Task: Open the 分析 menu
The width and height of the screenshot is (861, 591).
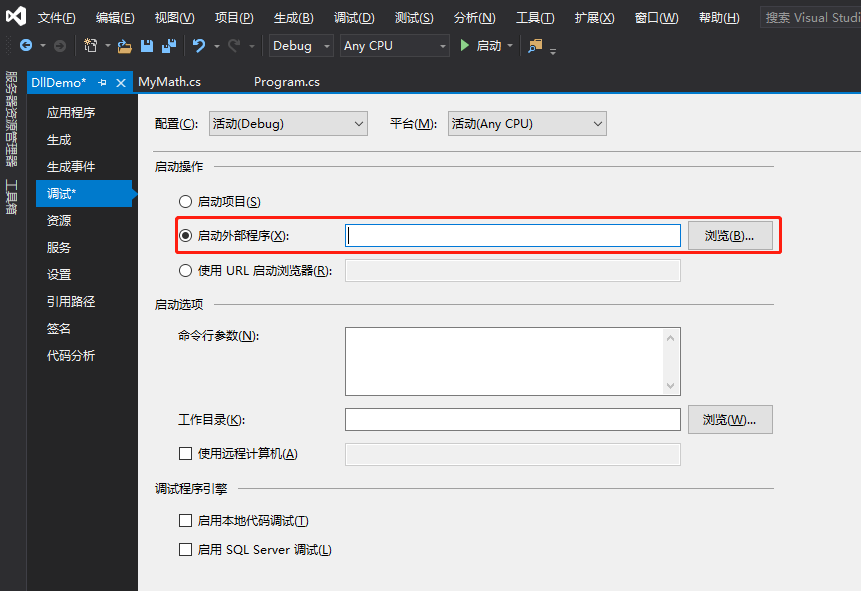Action: 474,18
